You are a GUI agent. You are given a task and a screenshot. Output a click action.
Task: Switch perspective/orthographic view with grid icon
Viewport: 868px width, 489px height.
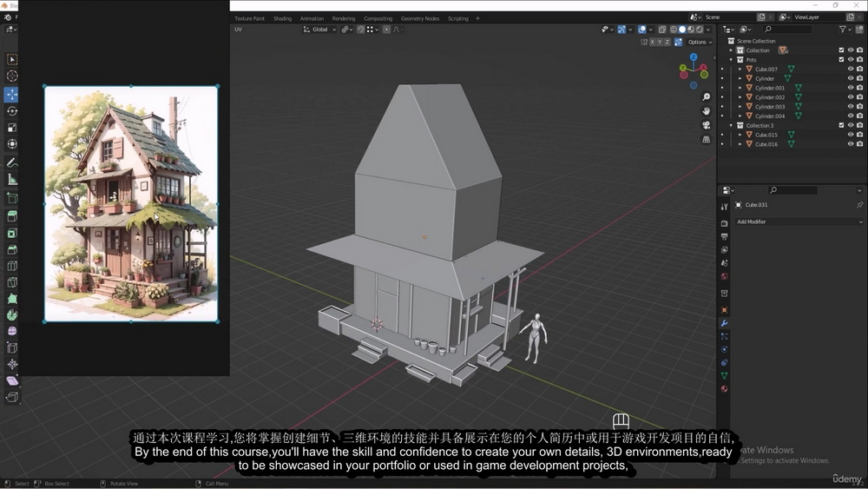706,140
